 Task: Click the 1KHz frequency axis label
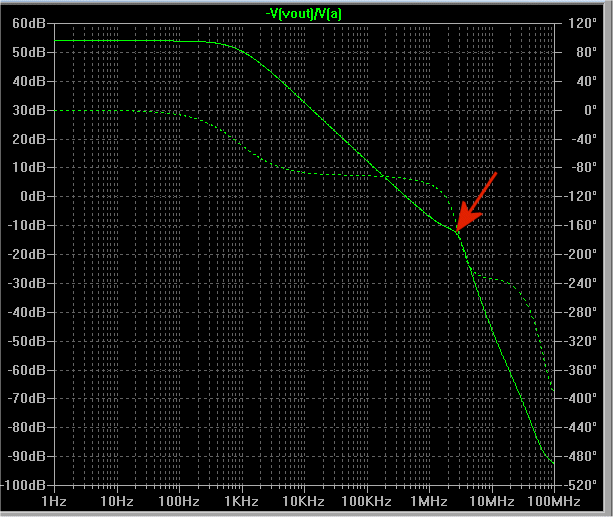(241, 501)
